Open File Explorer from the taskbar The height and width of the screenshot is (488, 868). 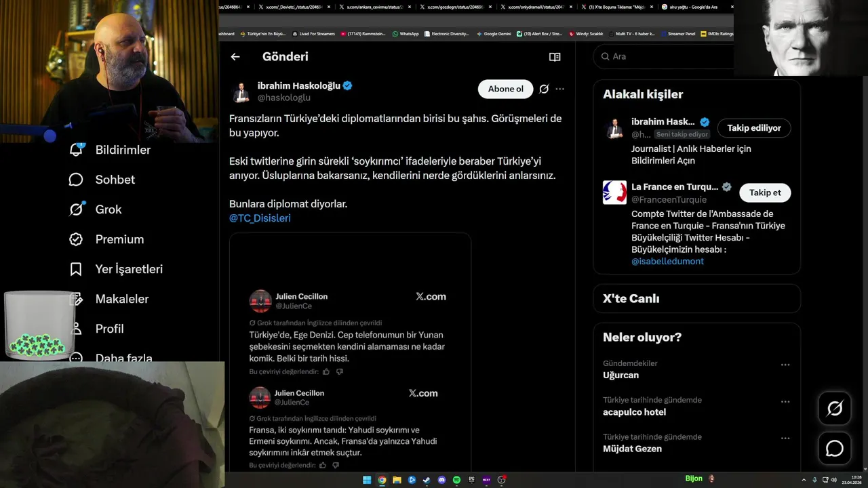[x=397, y=480]
